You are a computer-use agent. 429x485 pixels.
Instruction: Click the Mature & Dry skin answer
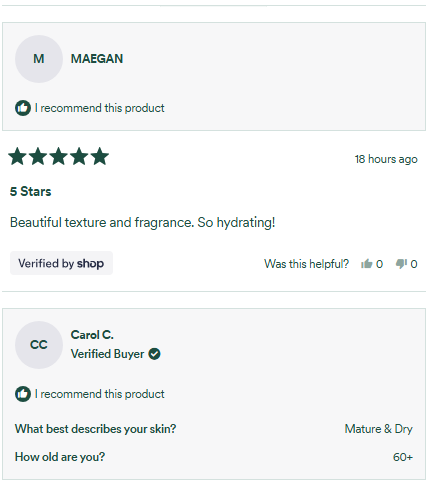pos(379,429)
